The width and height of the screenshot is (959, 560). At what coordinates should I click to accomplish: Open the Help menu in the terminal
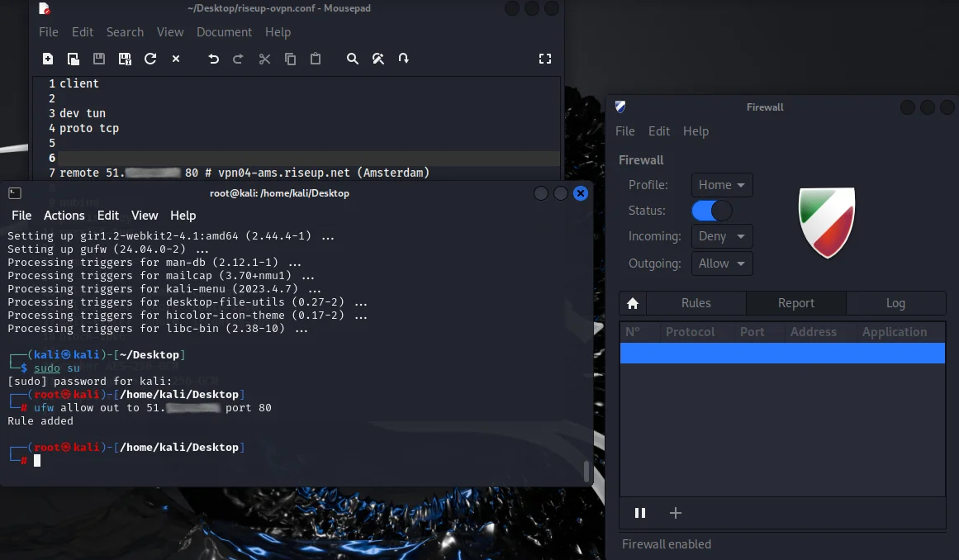pos(183,216)
